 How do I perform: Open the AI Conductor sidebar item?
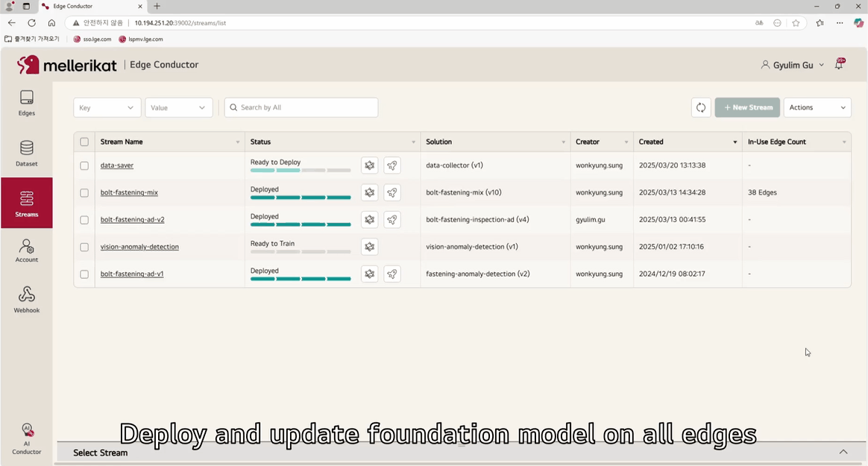pyautogui.click(x=27, y=439)
